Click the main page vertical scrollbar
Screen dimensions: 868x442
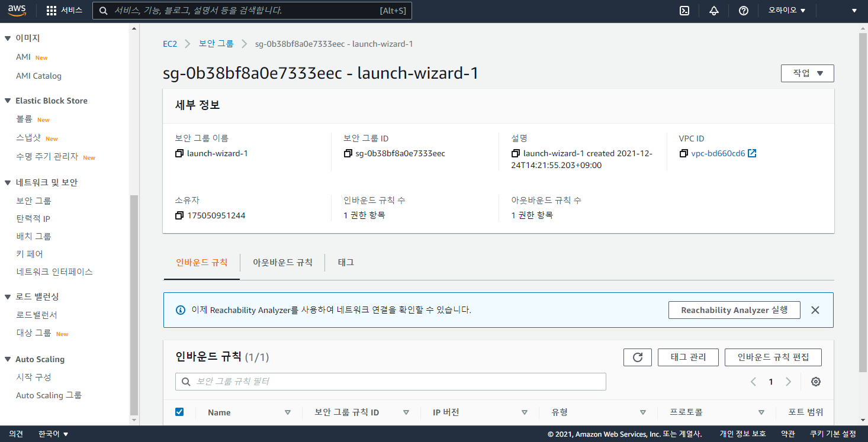point(863,201)
